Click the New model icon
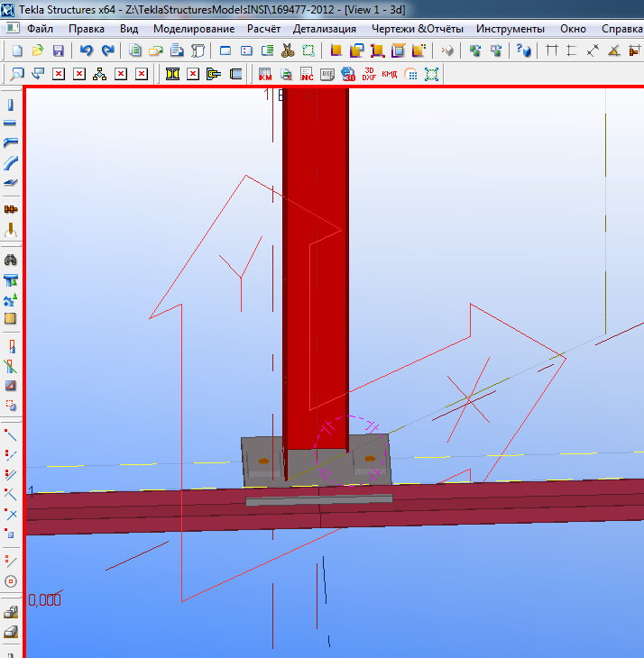 coord(16,50)
